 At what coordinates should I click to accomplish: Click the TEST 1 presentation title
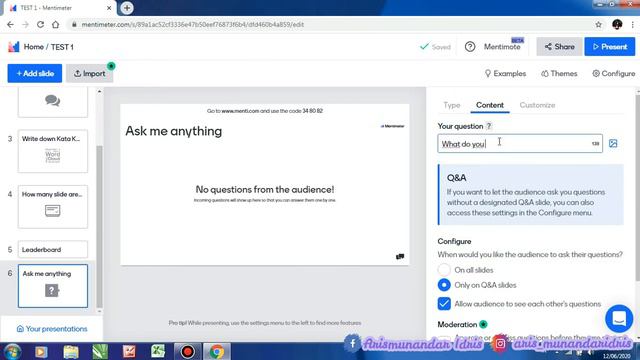click(62, 47)
